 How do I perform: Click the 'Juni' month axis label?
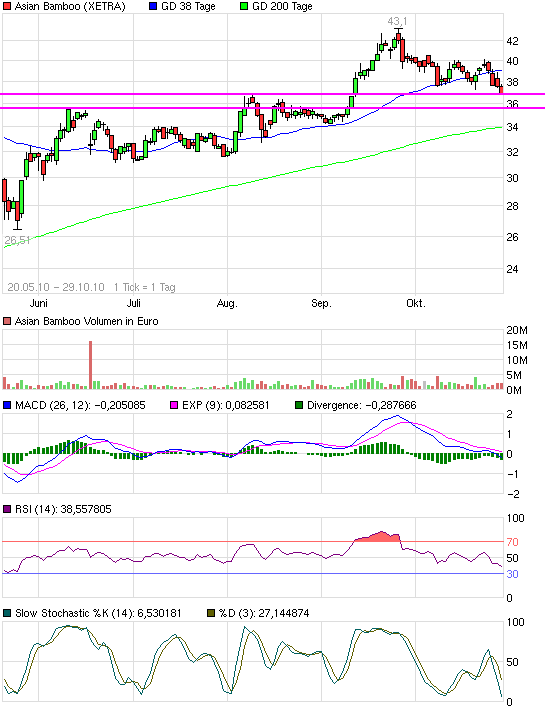click(x=38, y=303)
